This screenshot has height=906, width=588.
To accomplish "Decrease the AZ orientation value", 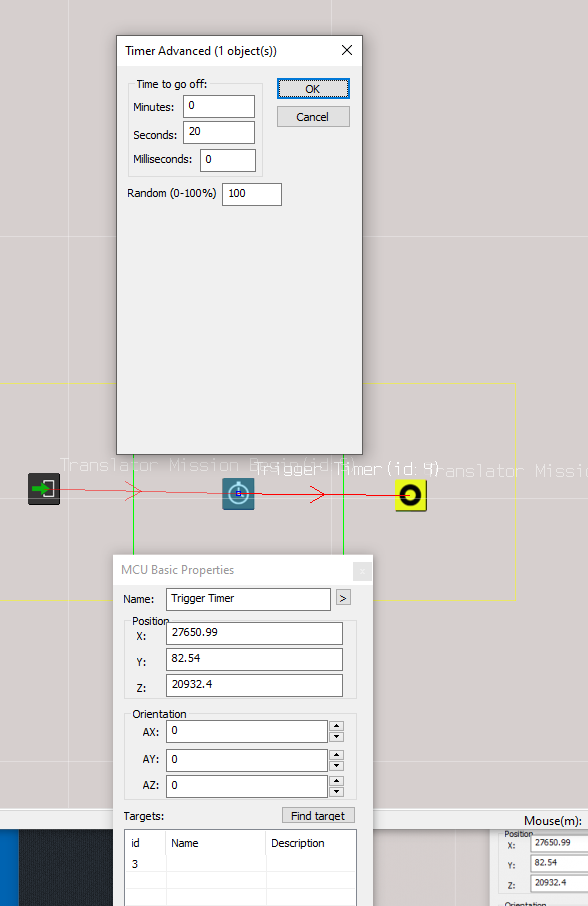I will (336, 792).
